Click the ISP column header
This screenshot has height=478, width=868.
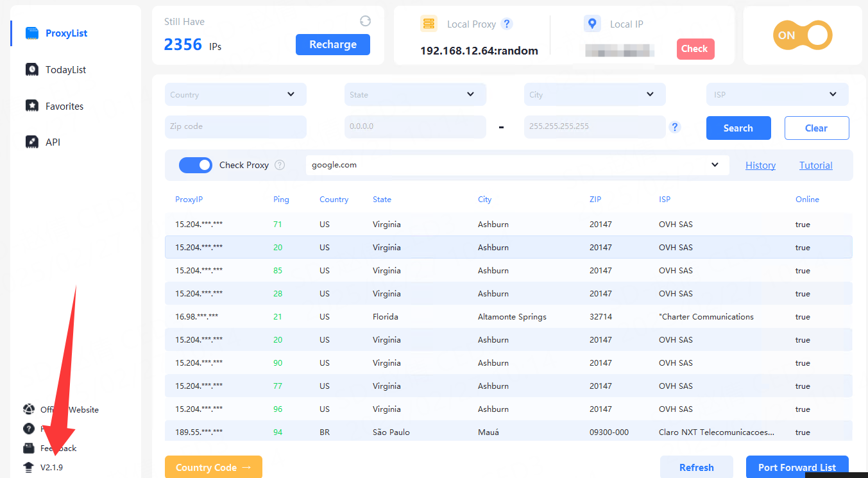click(x=665, y=200)
